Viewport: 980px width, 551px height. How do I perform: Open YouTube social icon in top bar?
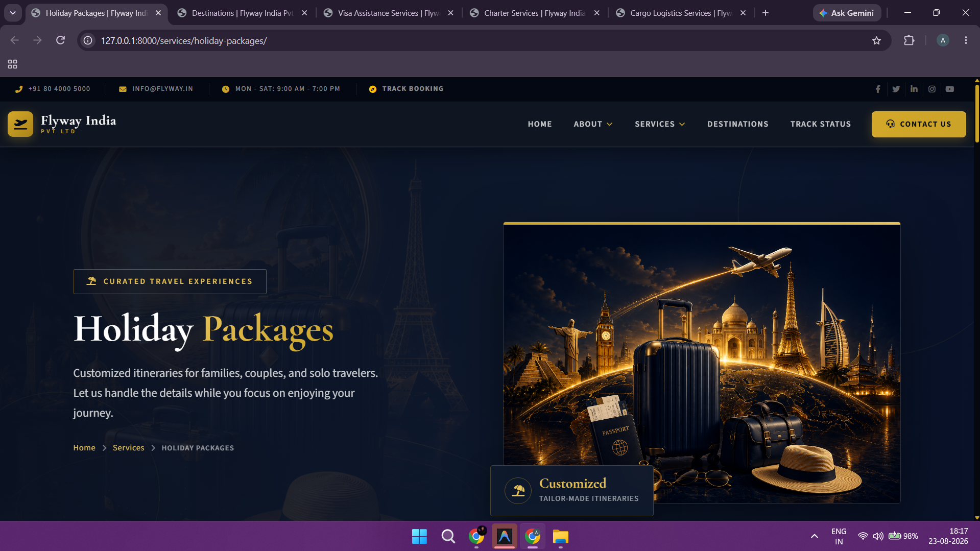950,89
